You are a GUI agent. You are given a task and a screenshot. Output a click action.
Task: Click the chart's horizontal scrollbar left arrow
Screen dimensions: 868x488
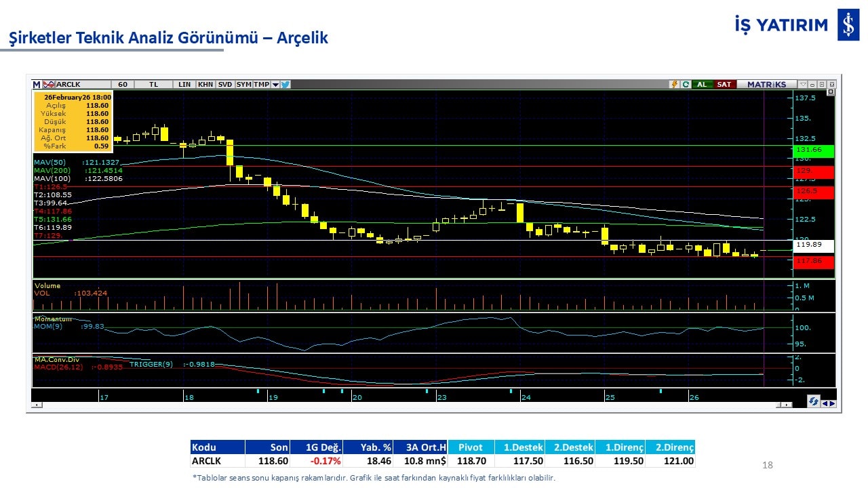point(36,405)
